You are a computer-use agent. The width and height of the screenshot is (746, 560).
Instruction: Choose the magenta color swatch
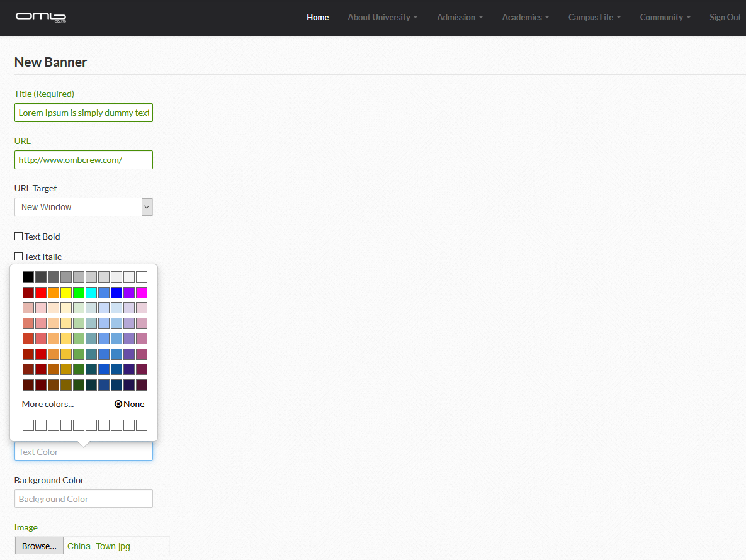(x=142, y=293)
